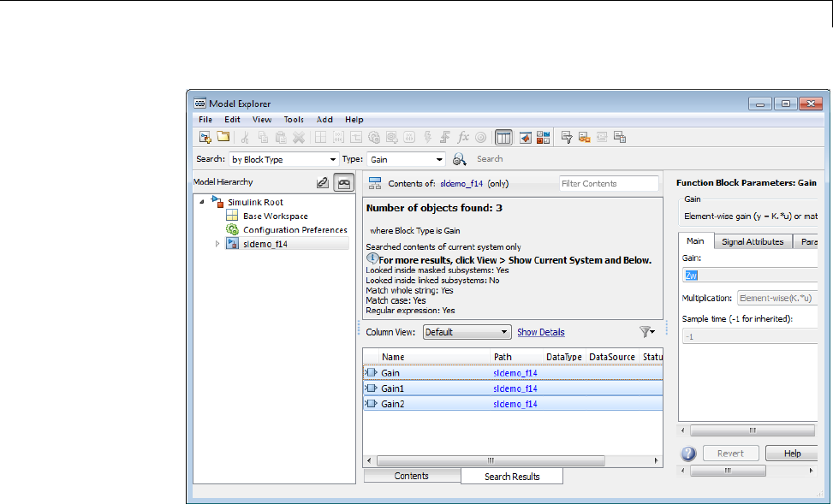This screenshot has height=504, width=833.
Task: Toggle the show masked subsystems button
Action: pos(343,183)
